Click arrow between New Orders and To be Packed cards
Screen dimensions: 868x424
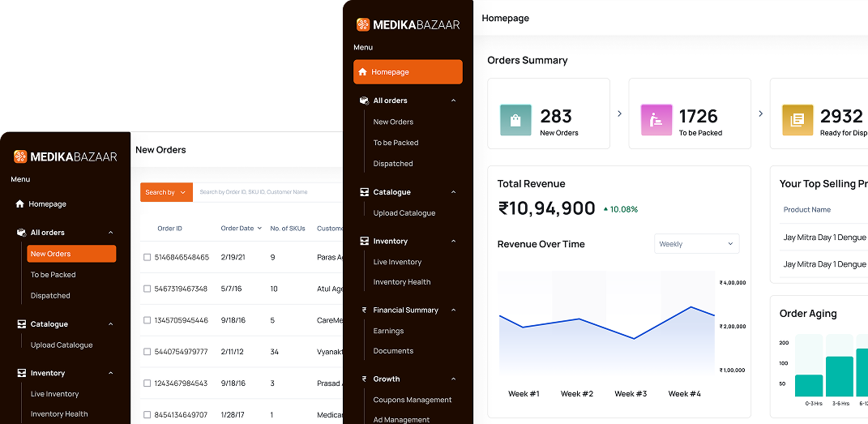(619, 113)
